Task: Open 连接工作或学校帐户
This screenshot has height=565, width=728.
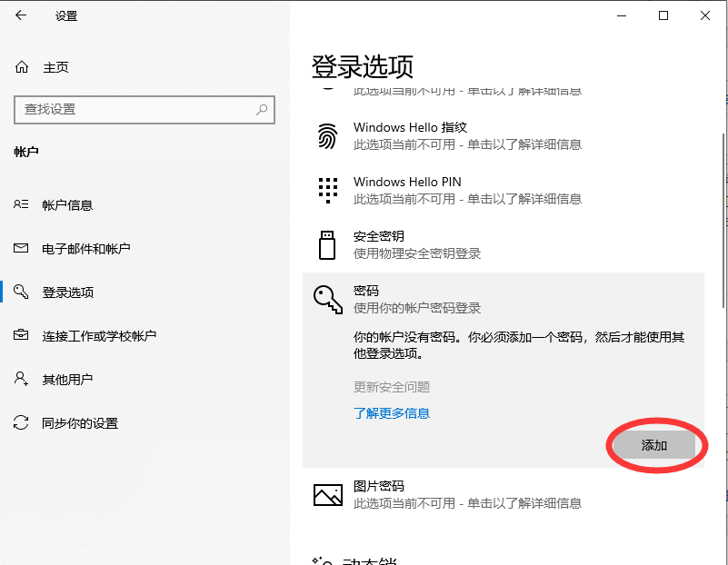Action: pos(99,335)
